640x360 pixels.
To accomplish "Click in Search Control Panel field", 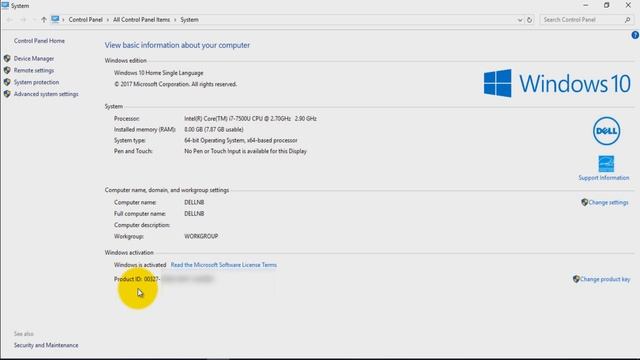I will [x=582, y=20].
